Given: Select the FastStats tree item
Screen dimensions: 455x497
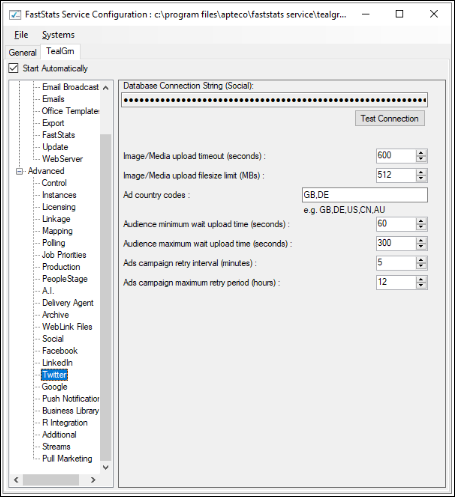Looking at the screenshot, I should tap(59, 135).
